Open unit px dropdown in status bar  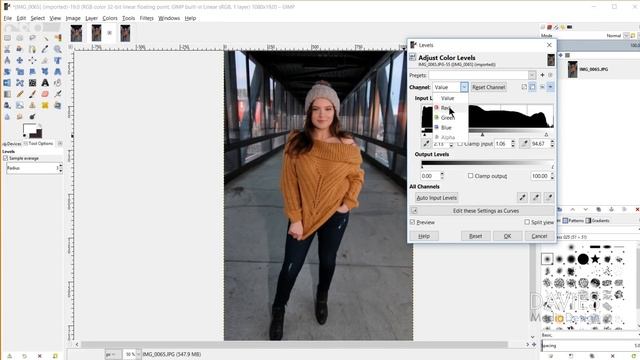(113, 354)
